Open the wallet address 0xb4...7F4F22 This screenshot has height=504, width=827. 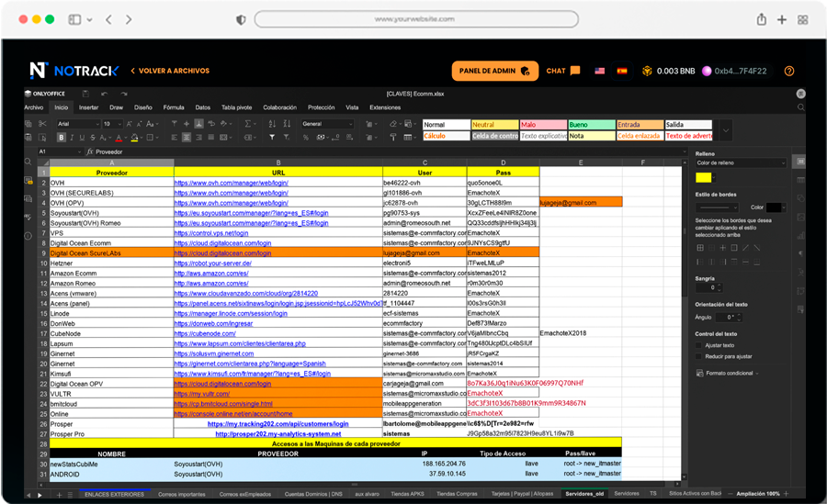[734, 72]
